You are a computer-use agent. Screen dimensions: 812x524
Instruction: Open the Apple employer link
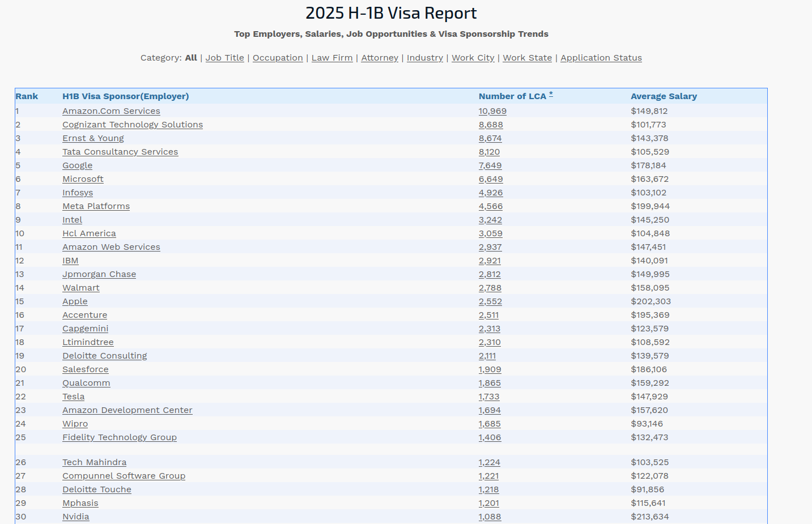[x=75, y=301]
